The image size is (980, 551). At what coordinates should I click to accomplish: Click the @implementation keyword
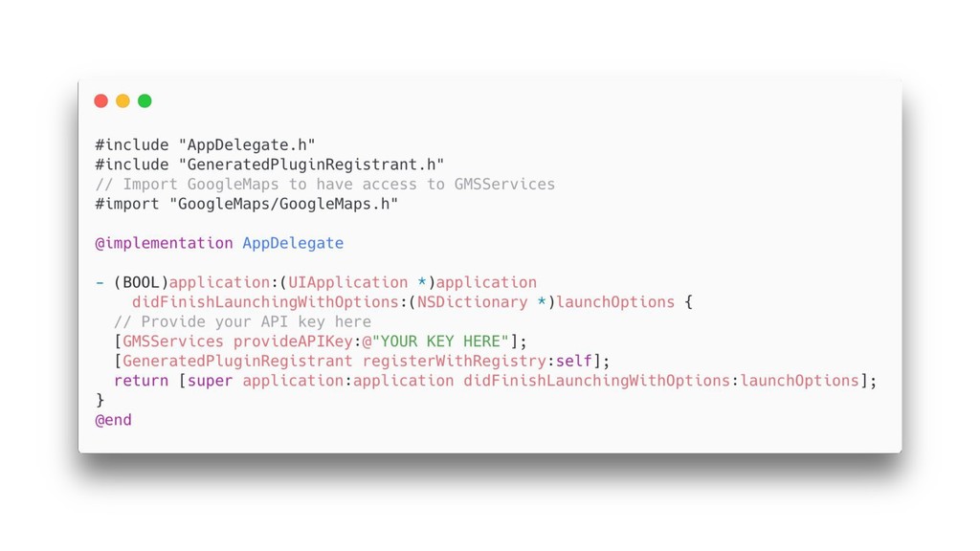tap(164, 243)
